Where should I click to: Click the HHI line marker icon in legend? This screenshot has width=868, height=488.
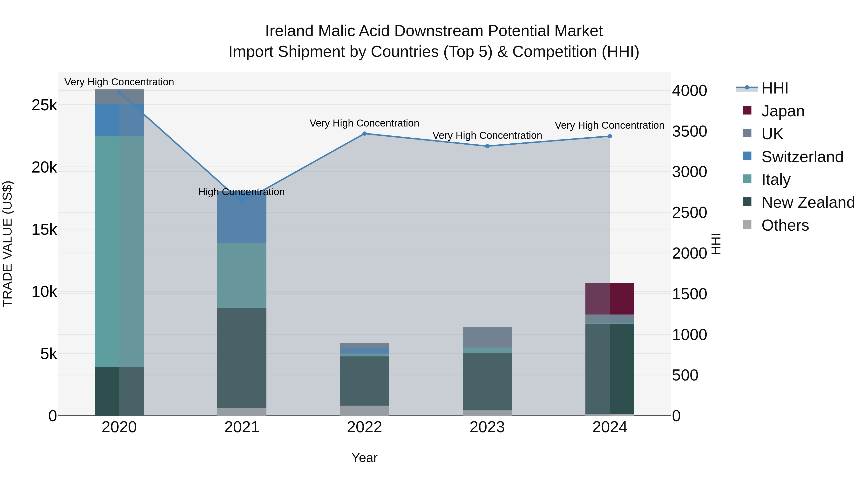click(747, 88)
